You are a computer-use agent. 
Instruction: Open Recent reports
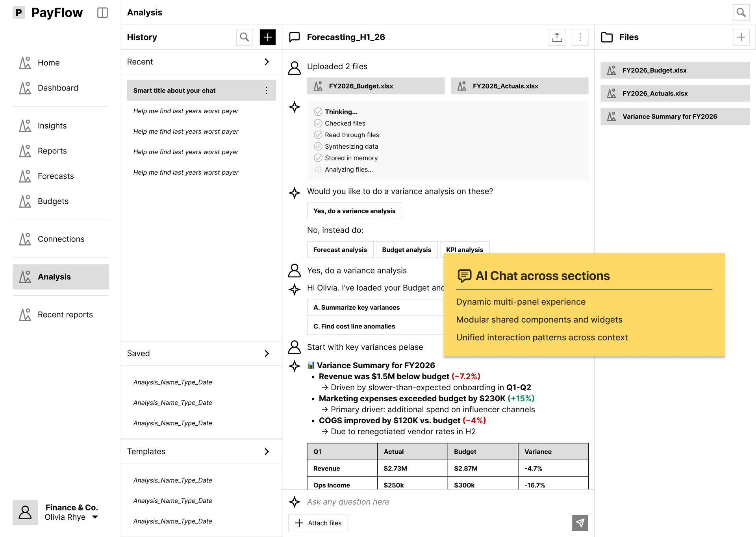click(x=61, y=315)
